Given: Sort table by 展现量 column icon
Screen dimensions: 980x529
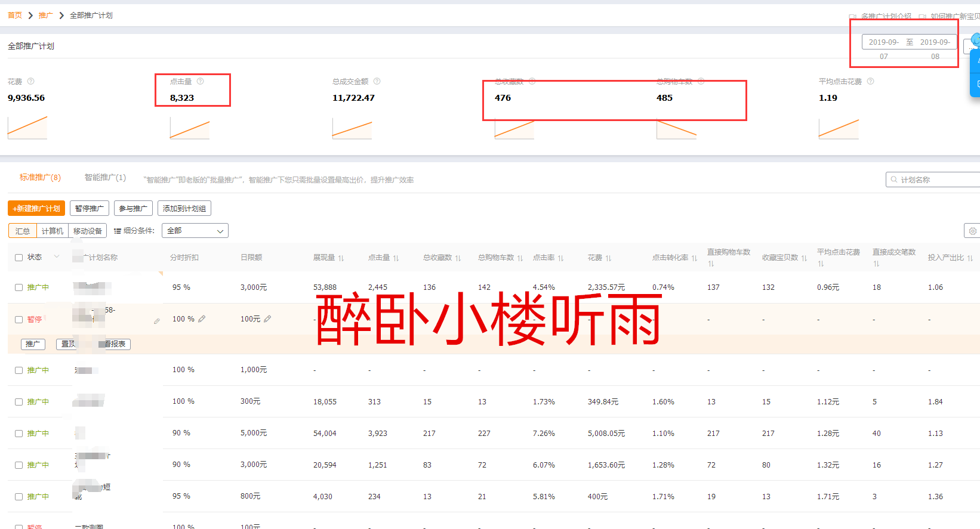Looking at the screenshot, I should point(341,258).
